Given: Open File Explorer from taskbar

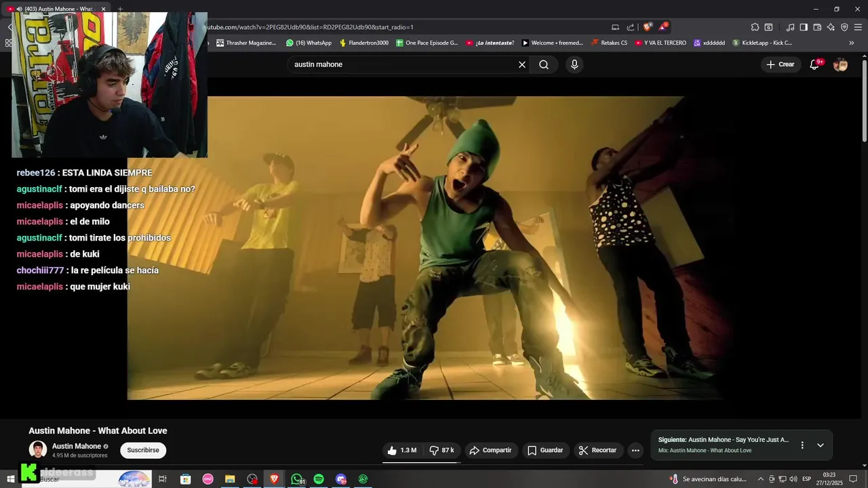Looking at the screenshot, I should point(230,479).
